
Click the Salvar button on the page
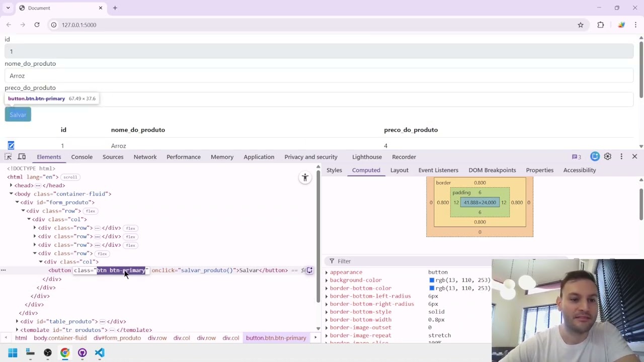[x=18, y=115]
